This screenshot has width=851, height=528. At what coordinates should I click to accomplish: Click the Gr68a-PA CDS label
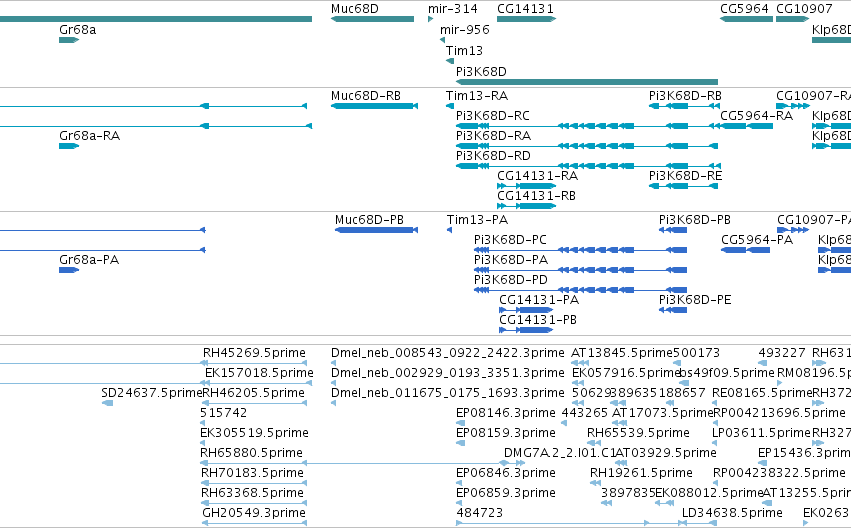pyautogui.click(x=89, y=260)
